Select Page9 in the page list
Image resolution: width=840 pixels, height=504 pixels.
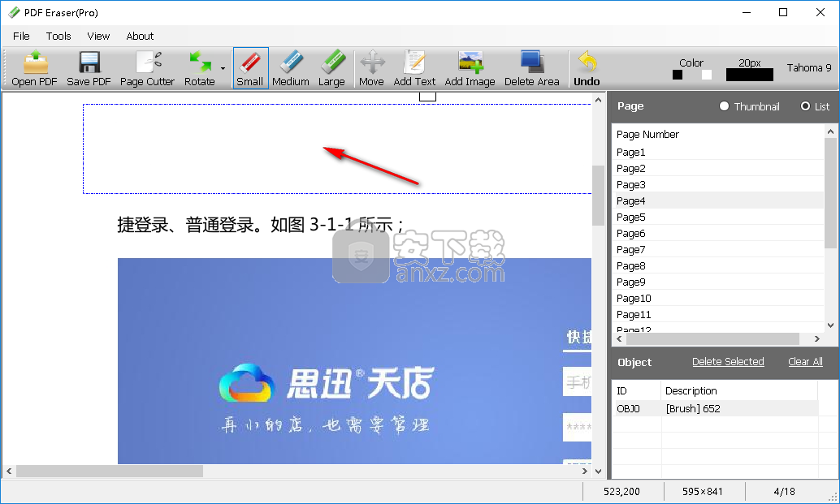717,282
